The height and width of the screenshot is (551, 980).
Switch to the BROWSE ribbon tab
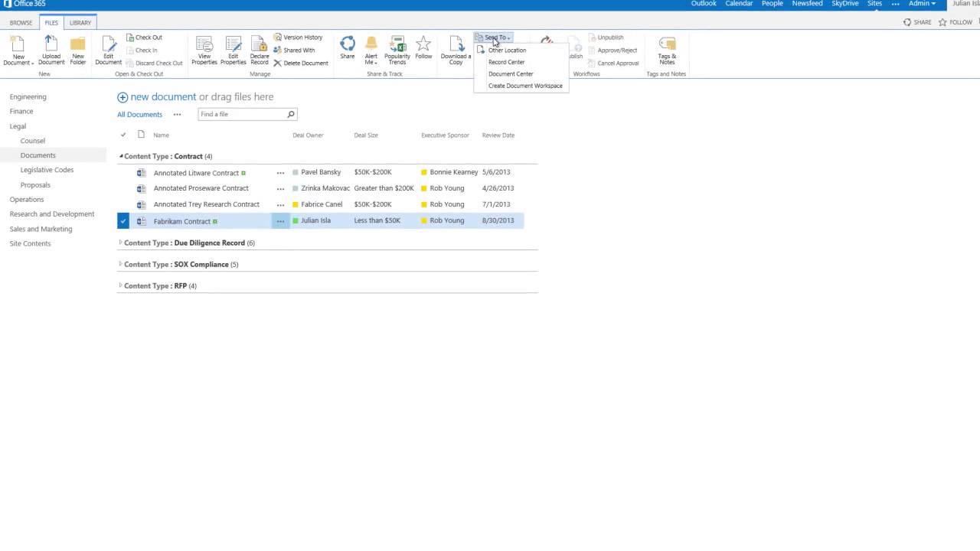[x=21, y=23]
